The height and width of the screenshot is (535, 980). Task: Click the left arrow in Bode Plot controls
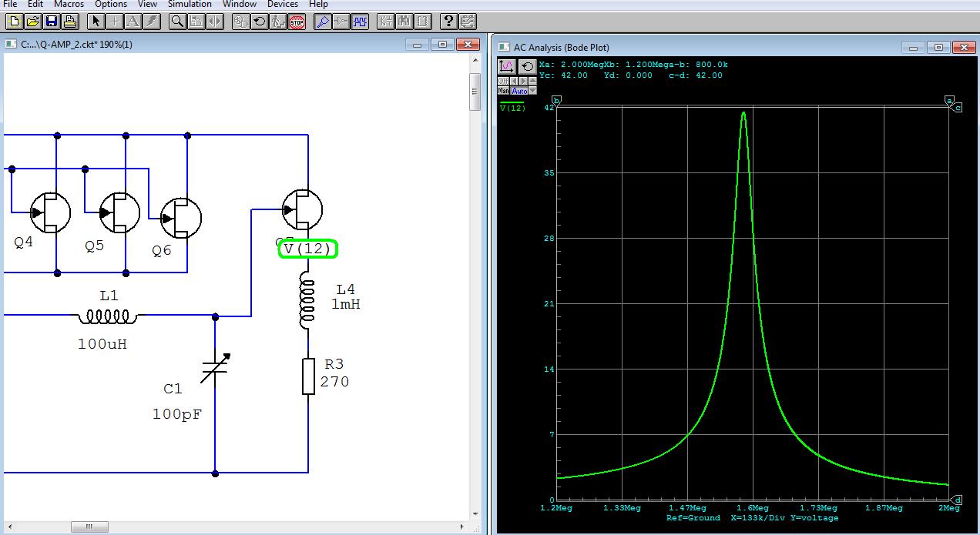coord(514,81)
